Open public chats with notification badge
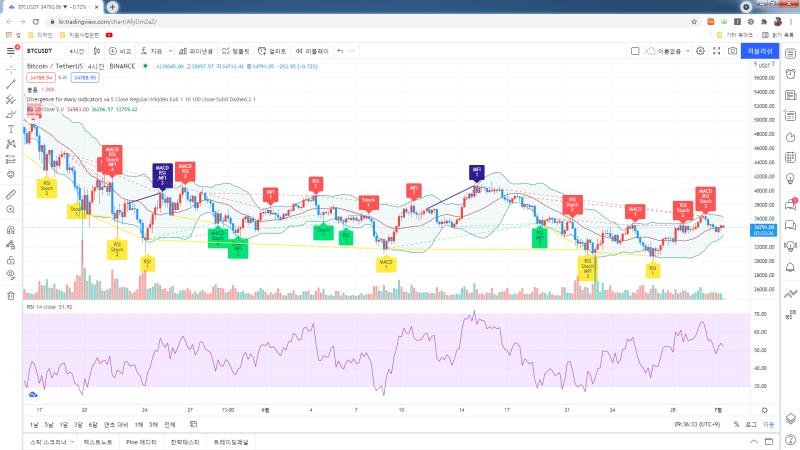This screenshot has height=450, width=800. [790, 205]
